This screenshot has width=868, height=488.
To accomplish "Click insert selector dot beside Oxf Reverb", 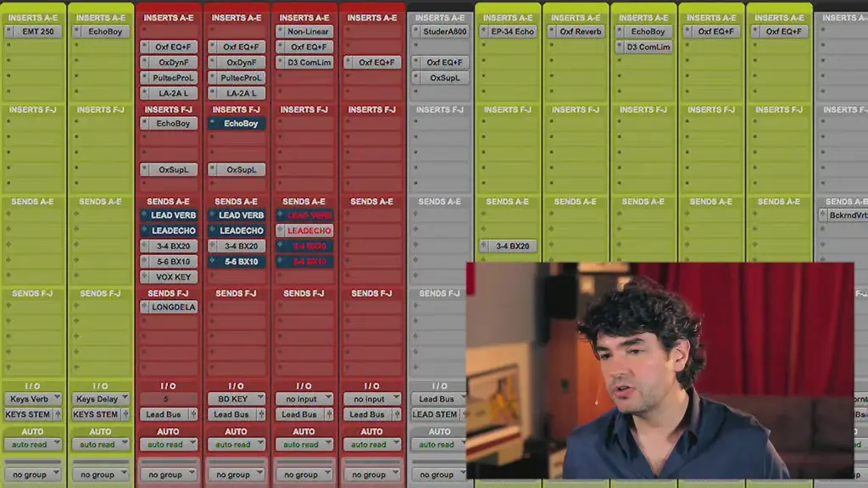I will pos(551,31).
